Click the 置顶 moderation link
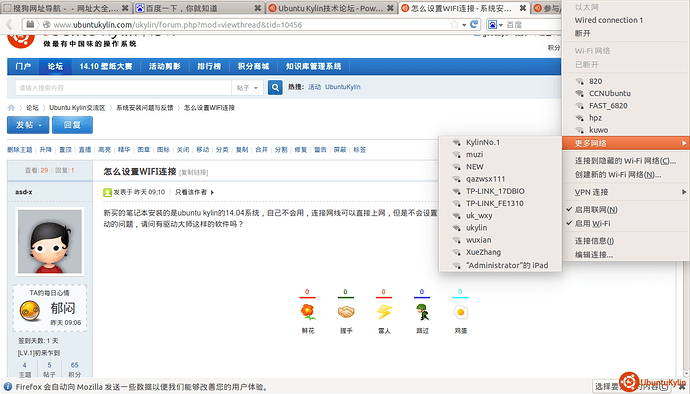This screenshot has height=394, width=690. (65, 150)
